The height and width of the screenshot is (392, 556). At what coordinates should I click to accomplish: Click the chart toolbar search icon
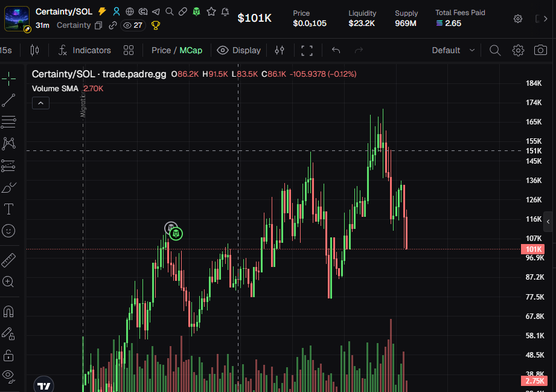495,50
